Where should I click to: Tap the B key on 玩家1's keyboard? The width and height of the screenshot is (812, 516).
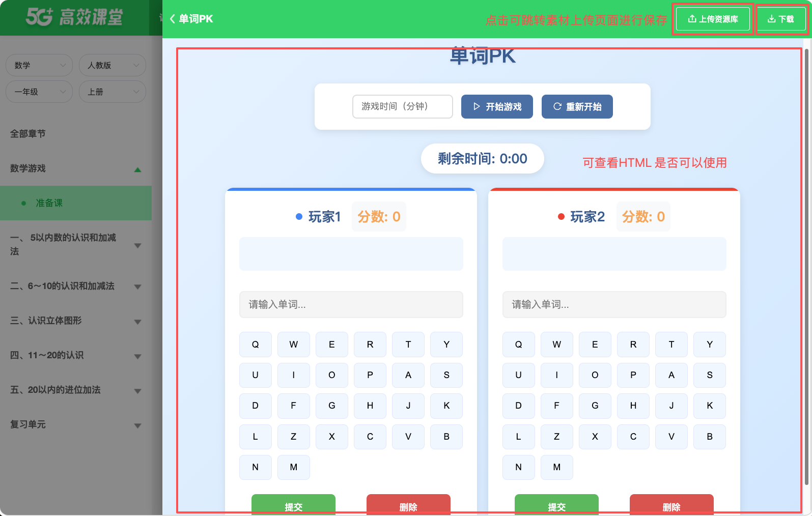[446, 437]
